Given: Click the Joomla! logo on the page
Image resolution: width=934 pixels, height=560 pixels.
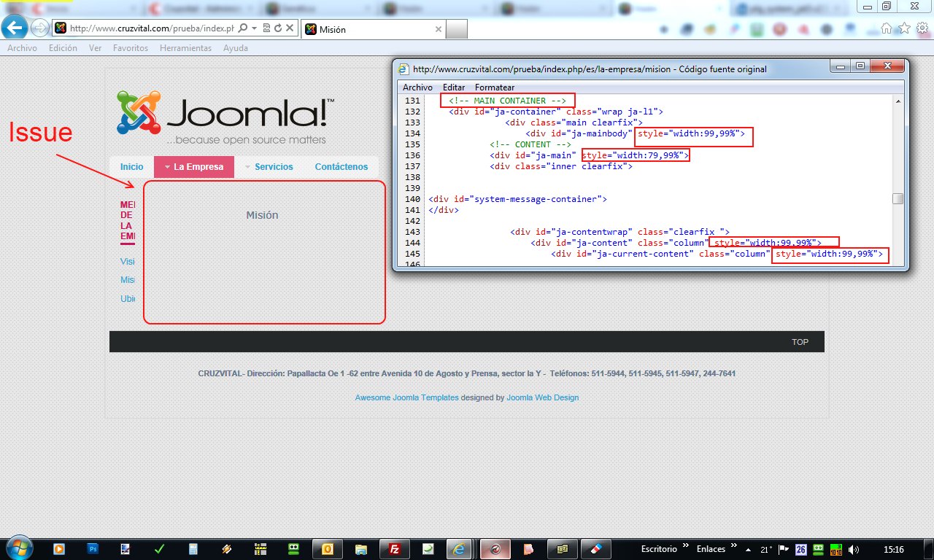Looking at the screenshot, I should tap(225, 117).
